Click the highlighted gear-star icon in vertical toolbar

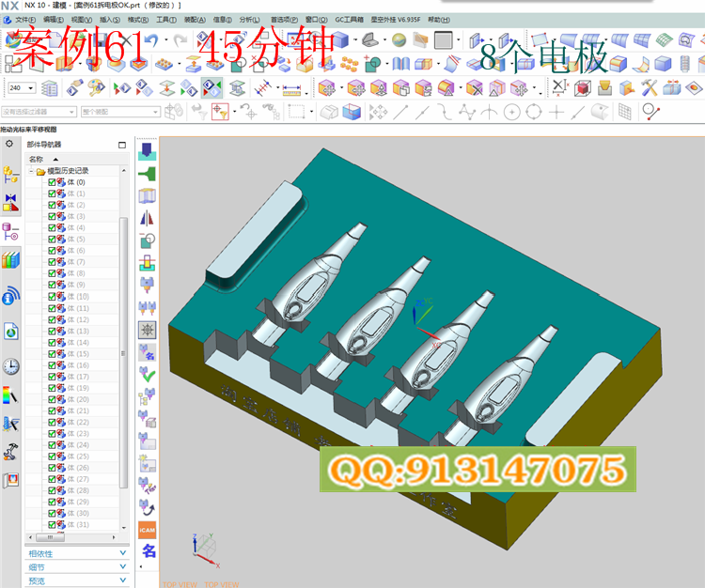(x=147, y=330)
